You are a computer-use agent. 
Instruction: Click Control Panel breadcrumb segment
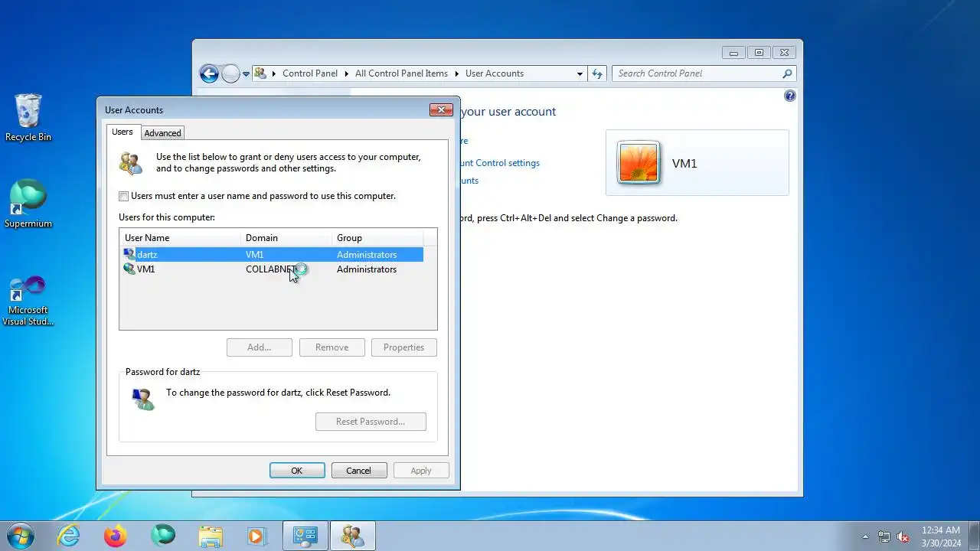click(x=310, y=73)
